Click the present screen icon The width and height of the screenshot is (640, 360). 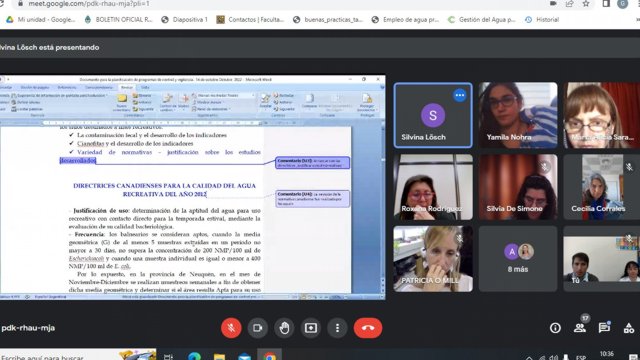pos(311,328)
